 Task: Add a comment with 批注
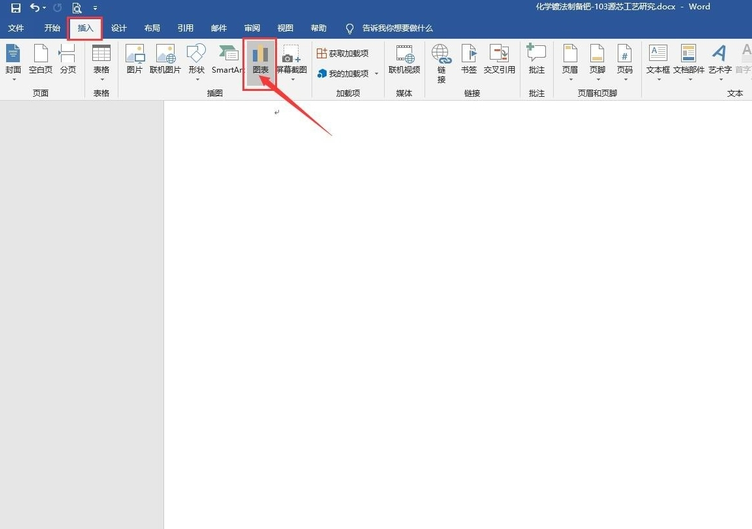point(537,59)
